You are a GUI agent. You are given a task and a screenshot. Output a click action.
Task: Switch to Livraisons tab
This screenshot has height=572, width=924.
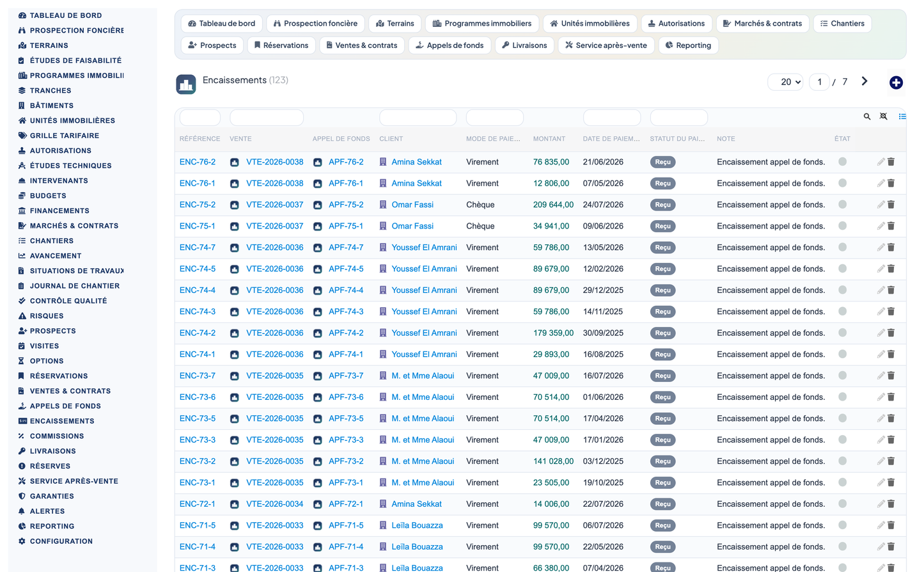tap(524, 45)
